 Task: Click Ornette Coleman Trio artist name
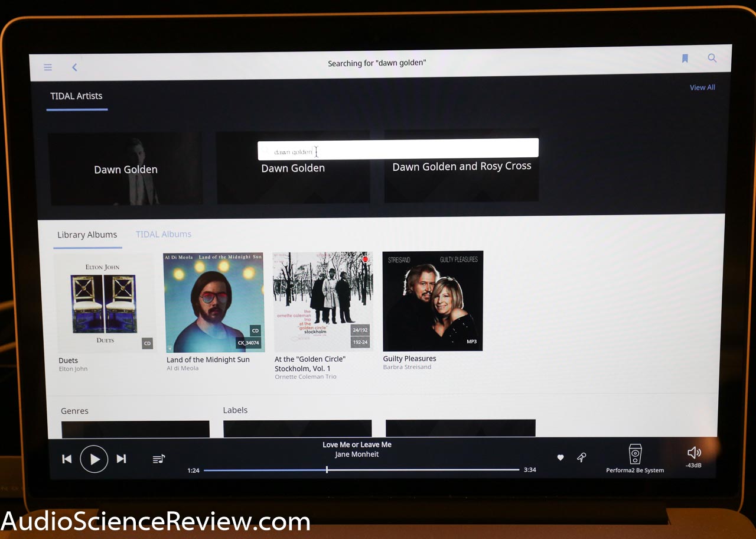tap(305, 376)
